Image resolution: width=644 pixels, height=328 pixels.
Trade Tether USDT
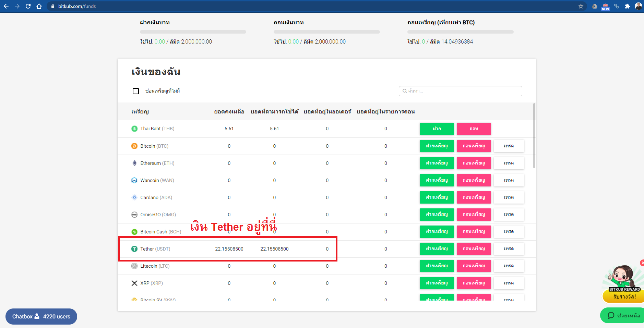(509, 249)
